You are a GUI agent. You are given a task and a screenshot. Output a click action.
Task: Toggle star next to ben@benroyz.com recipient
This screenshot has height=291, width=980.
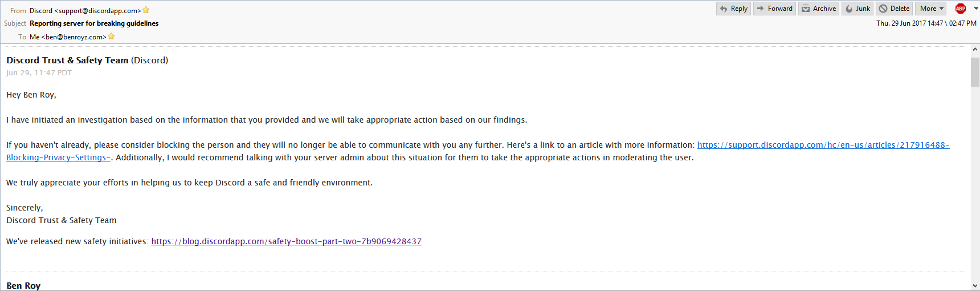(111, 37)
